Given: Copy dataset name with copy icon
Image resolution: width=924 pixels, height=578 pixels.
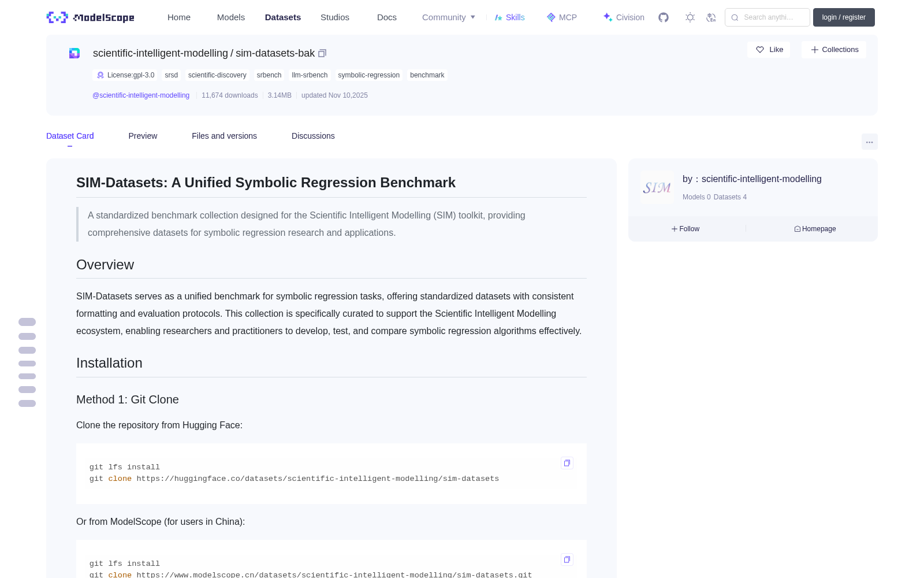Looking at the screenshot, I should pos(322,53).
